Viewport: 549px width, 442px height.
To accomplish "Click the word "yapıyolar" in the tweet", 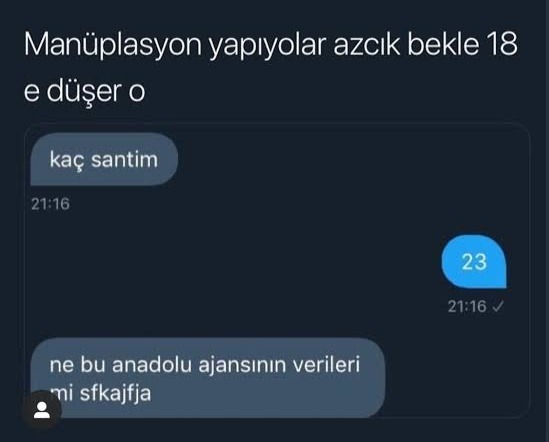I will click(x=268, y=47).
